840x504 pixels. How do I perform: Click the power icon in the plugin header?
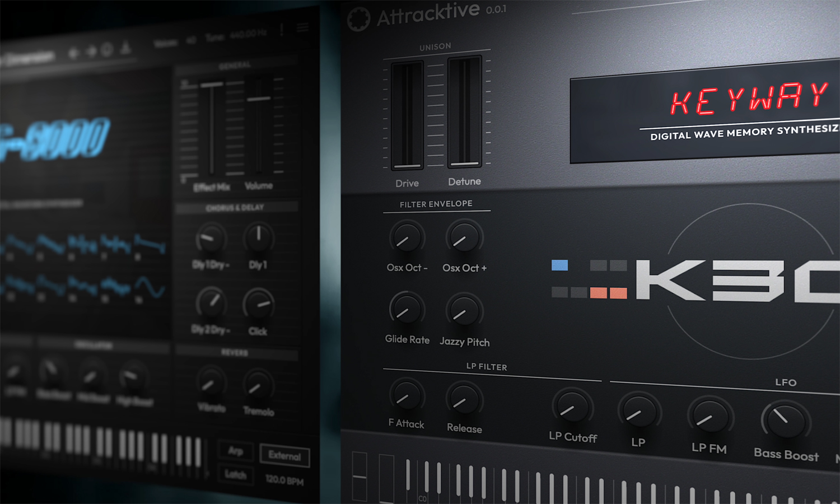coord(106,49)
